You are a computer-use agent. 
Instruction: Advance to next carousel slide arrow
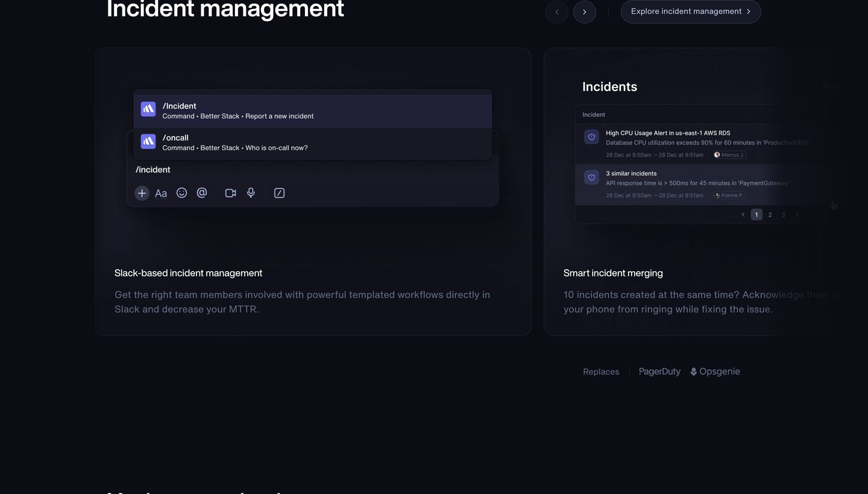(x=585, y=12)
